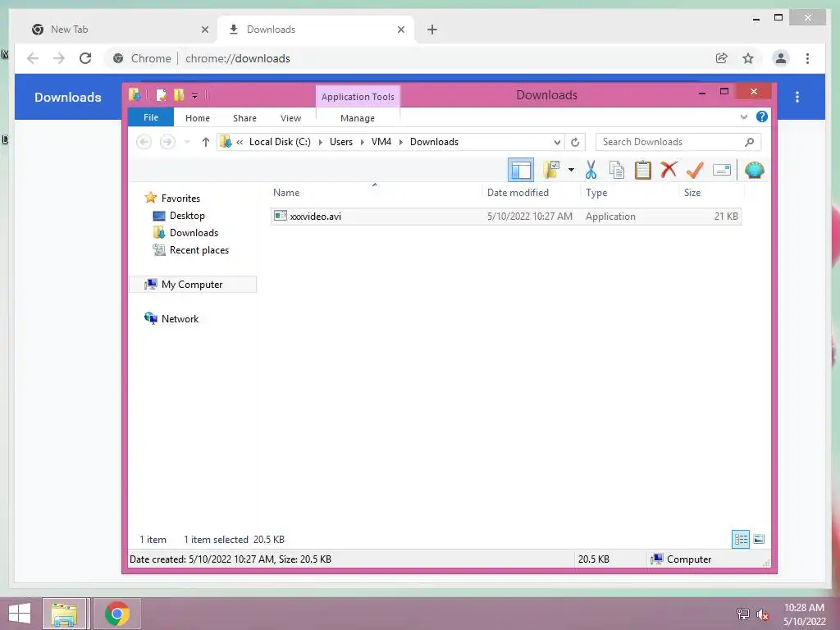Expand the chevron after VM4 in breadcrumb
Screen dimensions: 840x630
click(400, 142)
